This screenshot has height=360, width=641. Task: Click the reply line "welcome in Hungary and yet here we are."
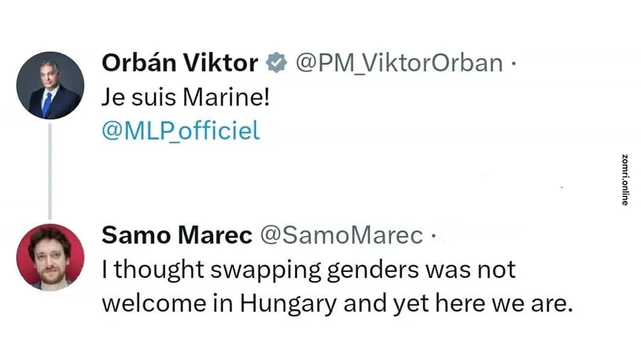(x=337, y=304)
